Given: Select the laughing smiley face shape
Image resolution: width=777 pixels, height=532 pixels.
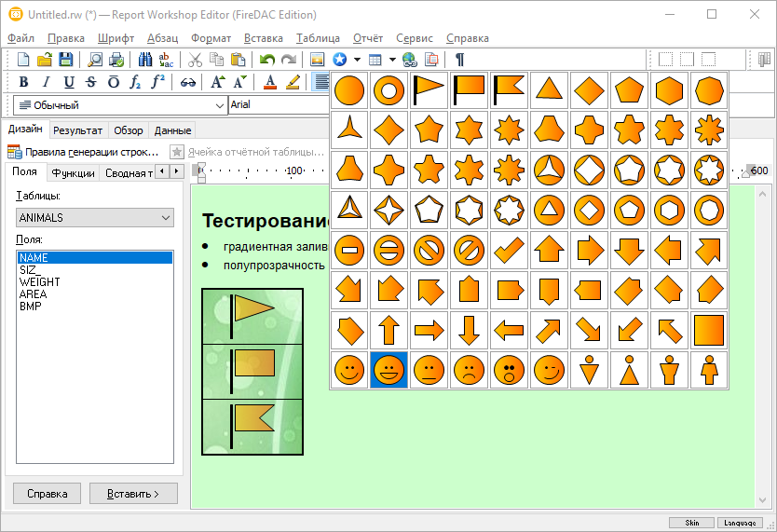Looking at the screenshot, I should point(389,370).
